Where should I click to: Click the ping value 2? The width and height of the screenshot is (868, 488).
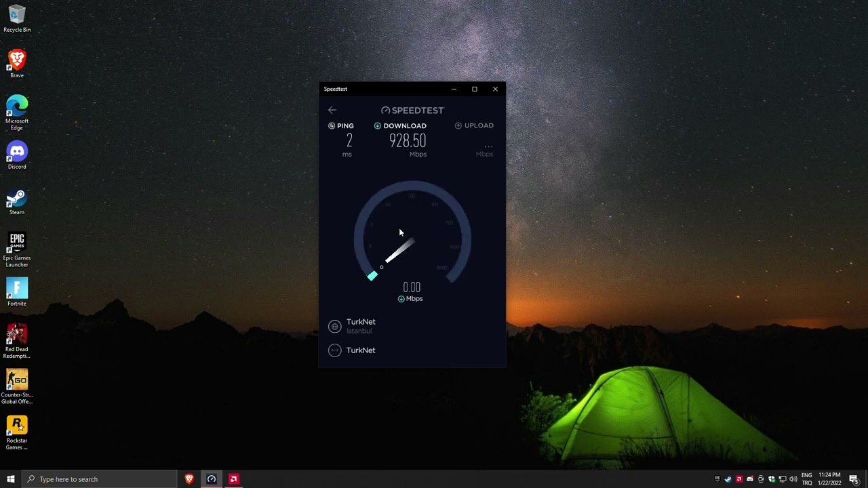click(x=349, y=140)
